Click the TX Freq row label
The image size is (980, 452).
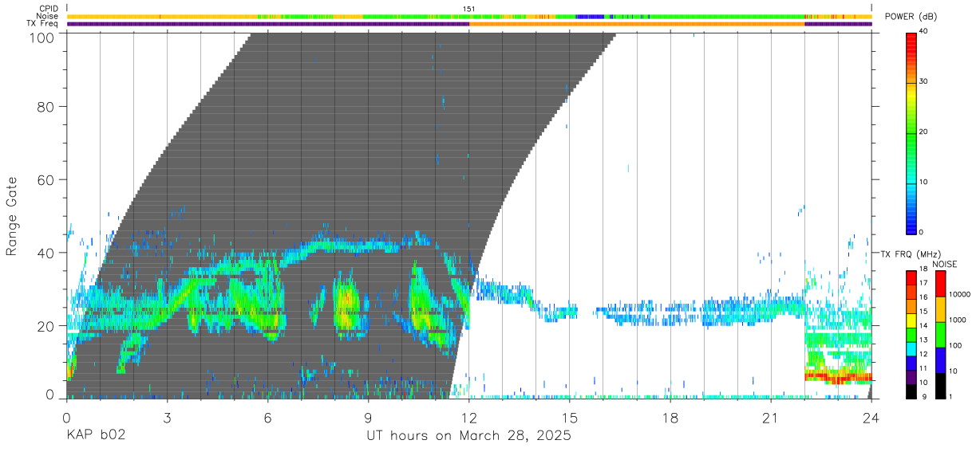point(42,23)
